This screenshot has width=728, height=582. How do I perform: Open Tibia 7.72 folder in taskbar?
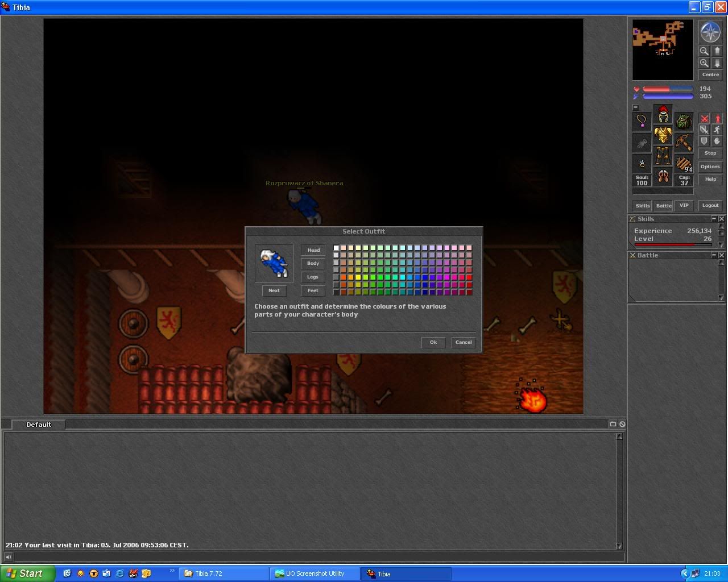pos(225,573)
